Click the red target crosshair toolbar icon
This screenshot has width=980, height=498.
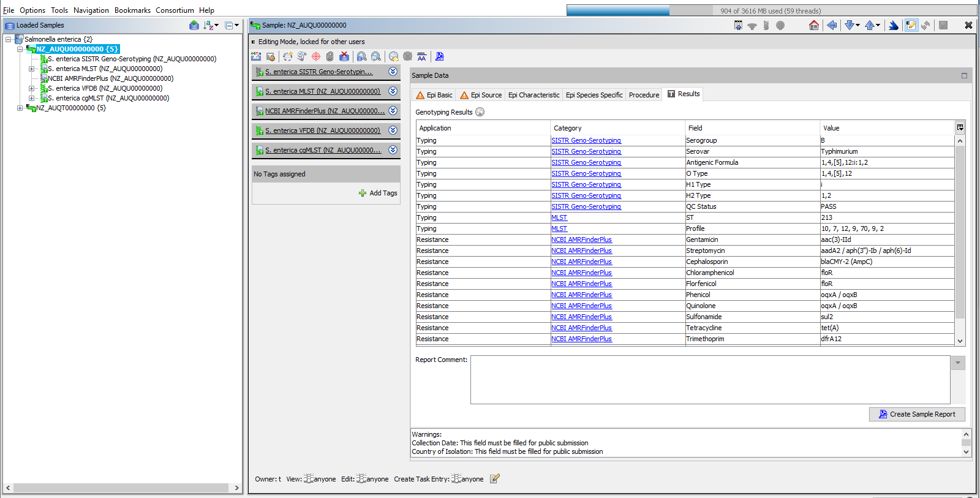click(316, 56)
